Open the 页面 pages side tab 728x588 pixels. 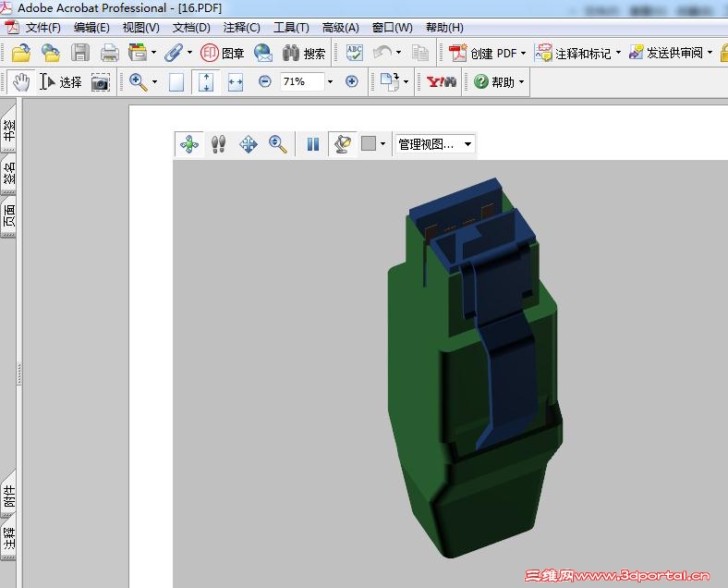click(9, 216)
